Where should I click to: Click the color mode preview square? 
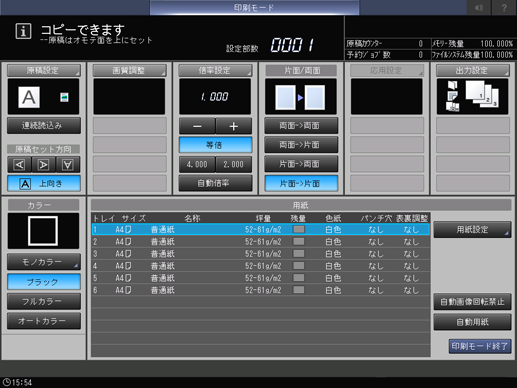tap(43, 231)
